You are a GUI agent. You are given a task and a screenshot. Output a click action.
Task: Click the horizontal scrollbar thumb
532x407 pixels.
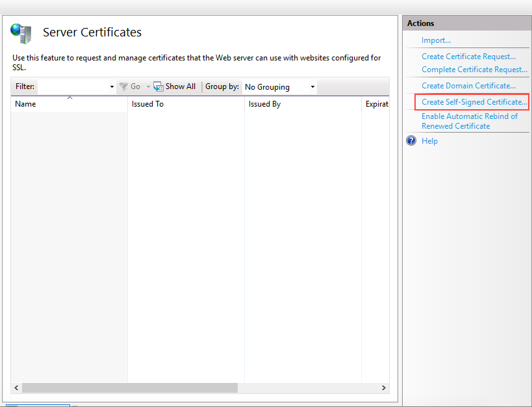[130, 387]
